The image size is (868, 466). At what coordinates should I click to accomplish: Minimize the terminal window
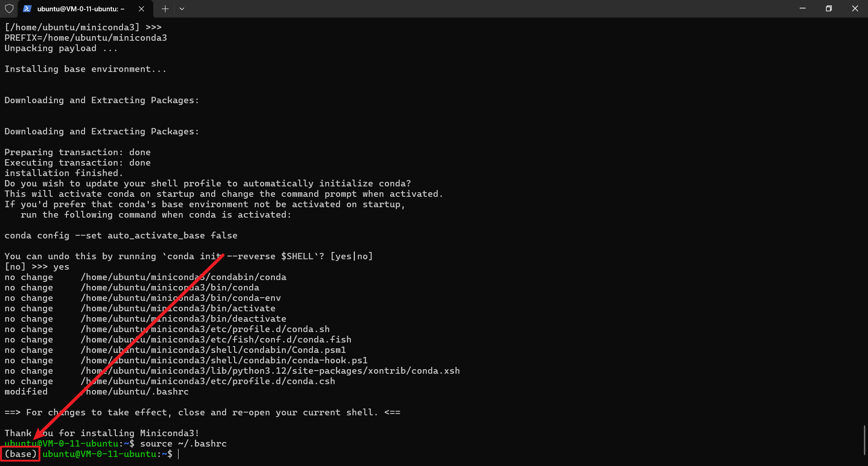802,9
